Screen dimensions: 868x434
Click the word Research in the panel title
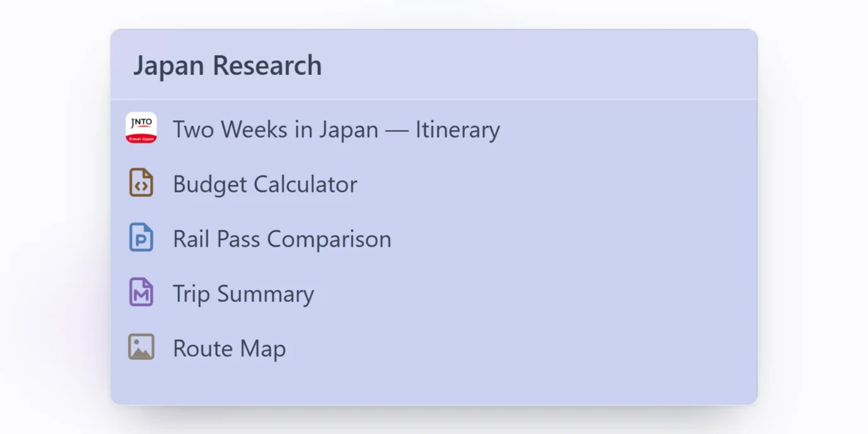(x=267, y=66)
